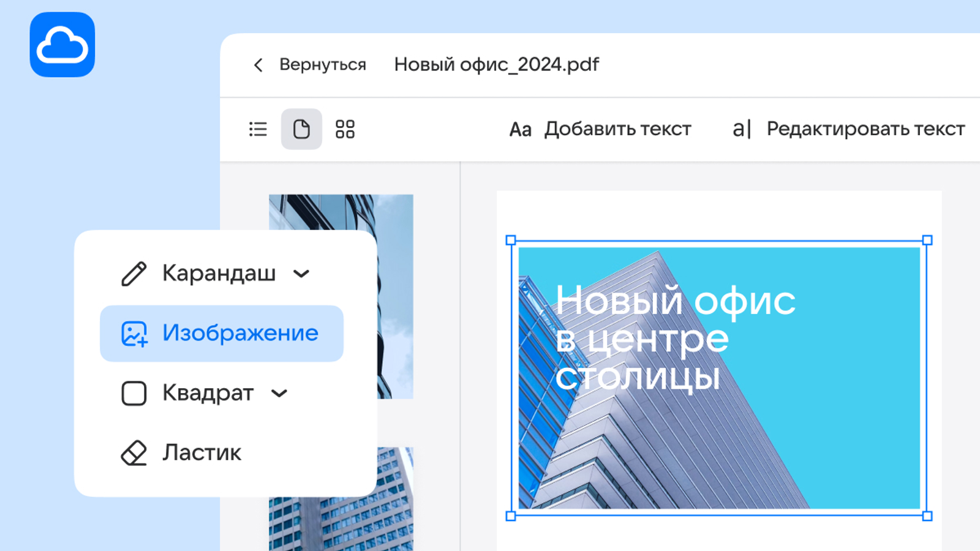Select the Изображение menu item
The height and width of the screenshot is (551, 980).
222,334
